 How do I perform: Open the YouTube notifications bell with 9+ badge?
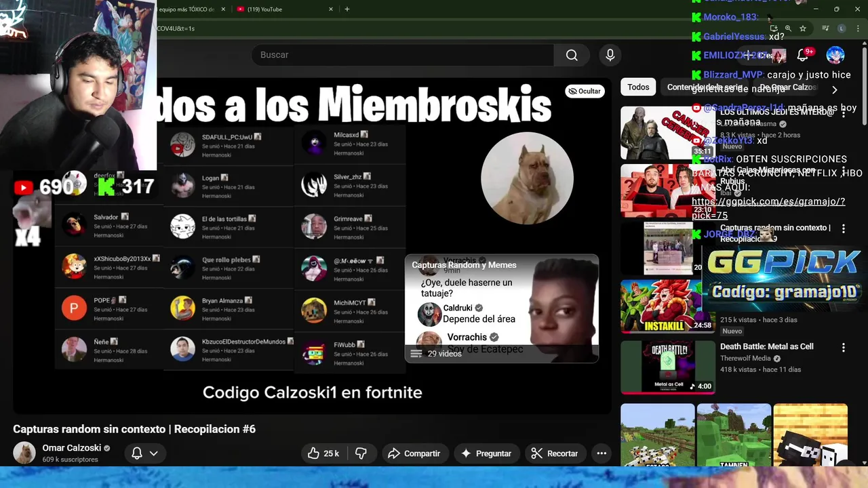[x=803, y=55]
